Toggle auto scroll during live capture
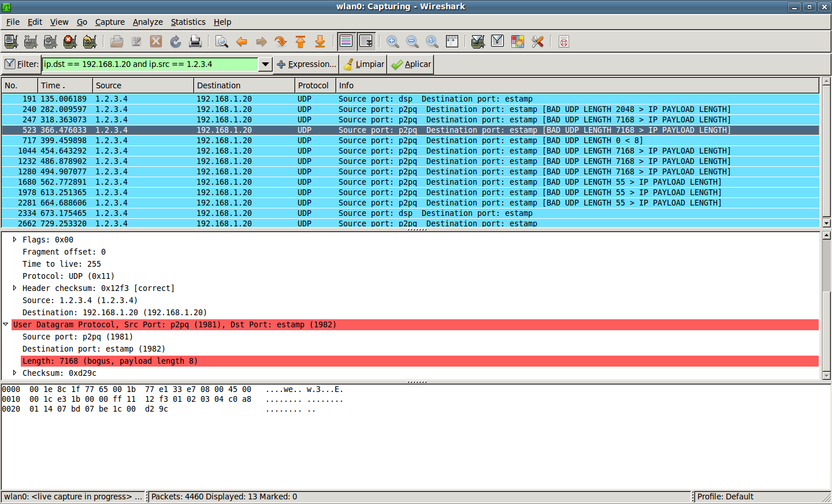 pos(366,42)
